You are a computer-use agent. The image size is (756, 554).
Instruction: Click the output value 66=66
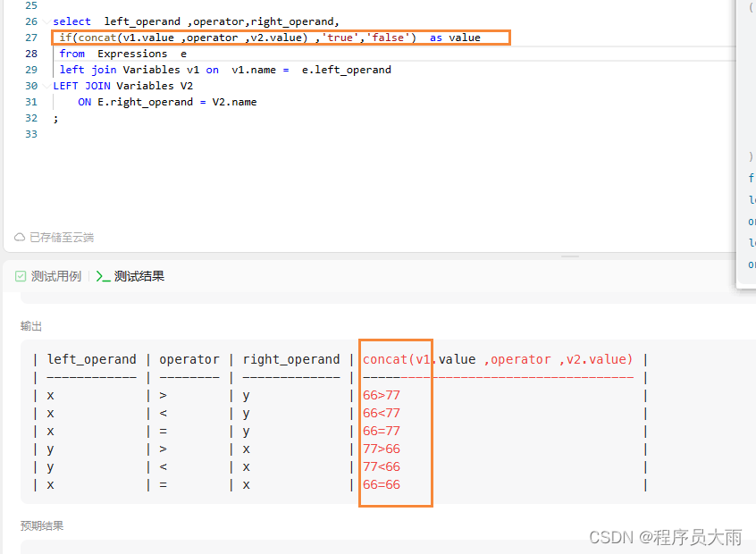coord(382,484)
